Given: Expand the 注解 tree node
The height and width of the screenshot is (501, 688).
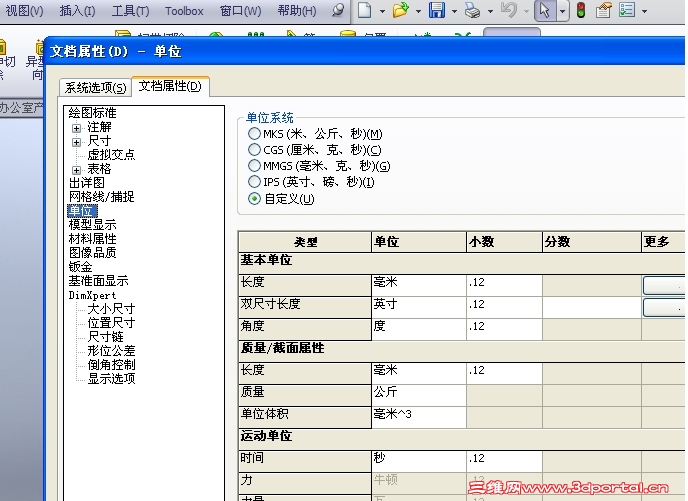Looking at the screenshot, I should point(76,128).
